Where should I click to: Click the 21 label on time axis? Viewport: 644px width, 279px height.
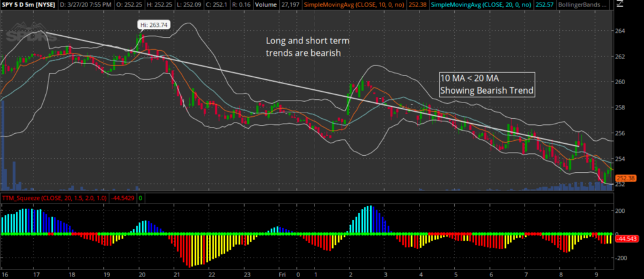(177, 274)
